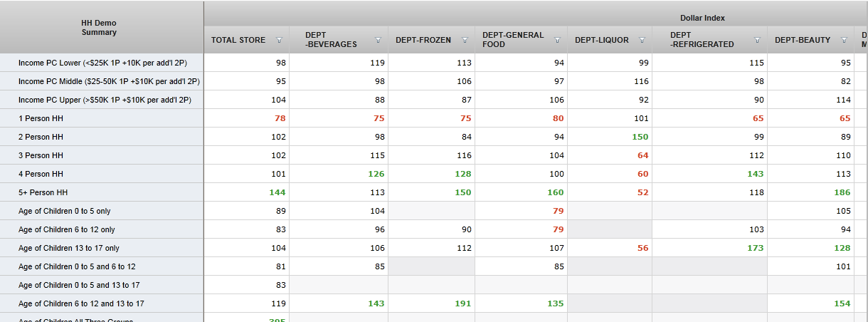Image resolution: width=868 pixels, height=322 pixels.
Task: Select the 191 cell under DEPT-FROZEN
Action: point(463,303)
